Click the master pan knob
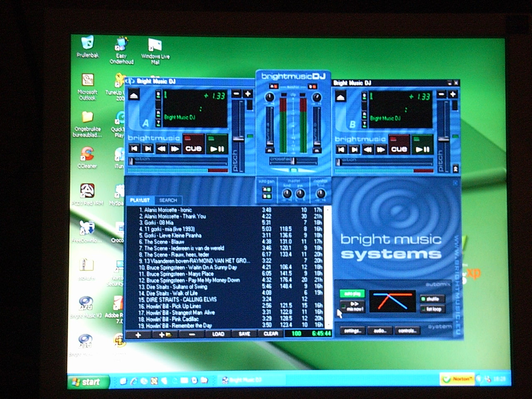Image resolution: width=532 pixels, height=399 pixels. 300,194
